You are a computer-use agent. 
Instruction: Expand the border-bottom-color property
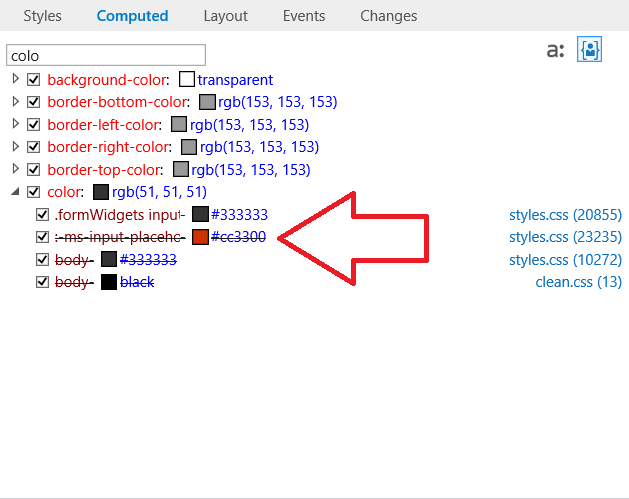click(16, 101)
